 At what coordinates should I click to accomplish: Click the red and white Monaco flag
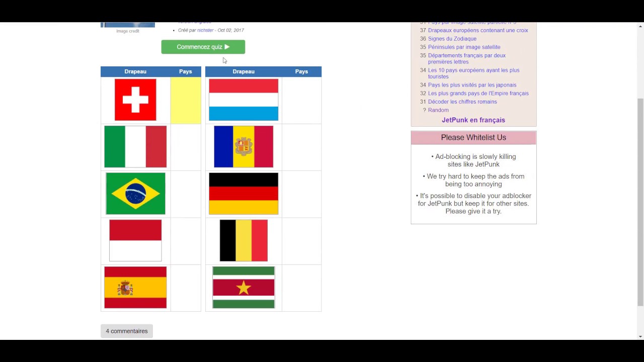[x=135, y=240]
